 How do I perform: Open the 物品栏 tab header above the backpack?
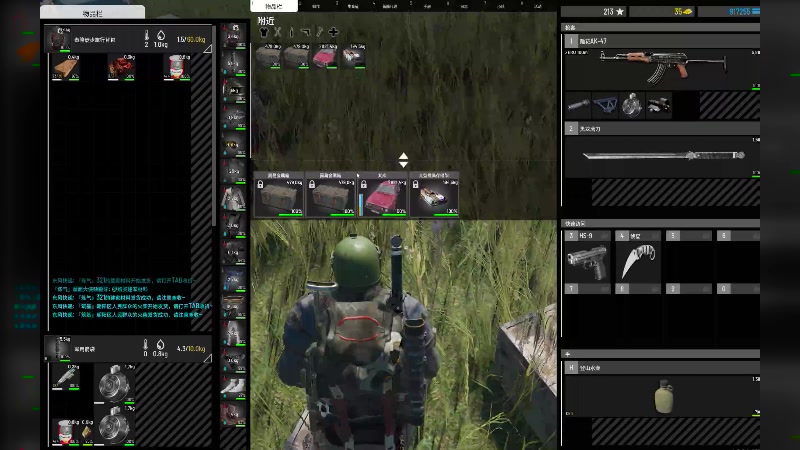92,13
